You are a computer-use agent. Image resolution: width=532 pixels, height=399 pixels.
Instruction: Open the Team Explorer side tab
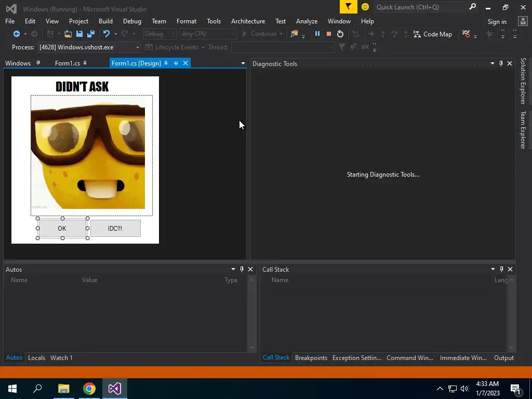(523, 129)
